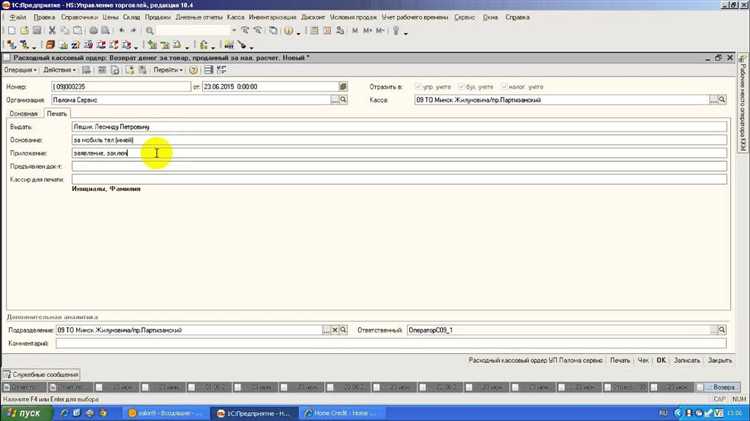Click the Save diskette toolbar icon
This screenshot has height=421, width=750.
(x=36, y=31)
